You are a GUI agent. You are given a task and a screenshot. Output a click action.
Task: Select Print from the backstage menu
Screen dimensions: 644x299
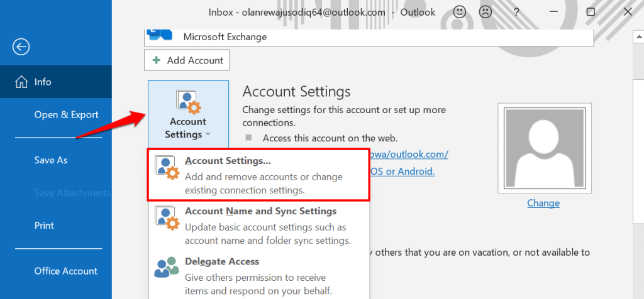coord(44,226)
